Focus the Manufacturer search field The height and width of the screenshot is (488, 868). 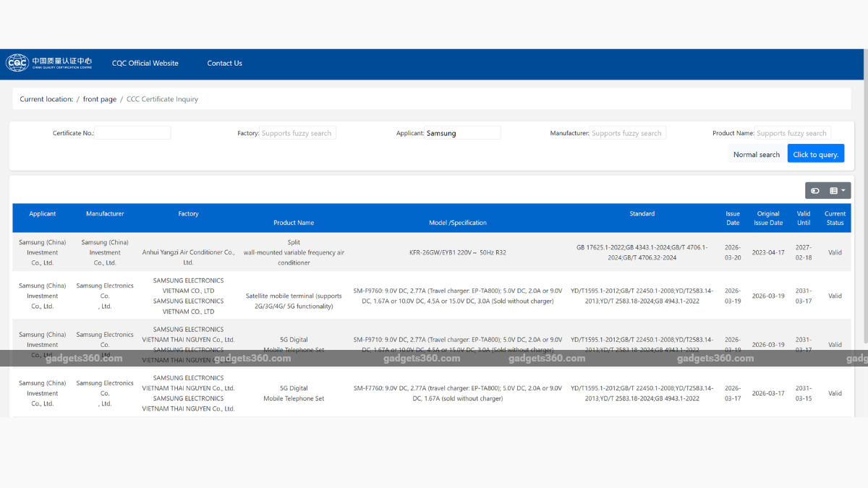click(627, 133)
